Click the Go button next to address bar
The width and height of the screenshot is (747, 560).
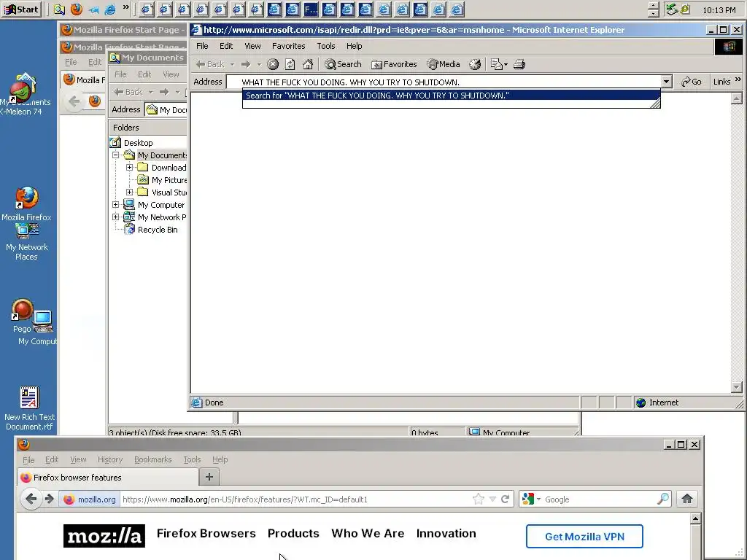(692, 82)
